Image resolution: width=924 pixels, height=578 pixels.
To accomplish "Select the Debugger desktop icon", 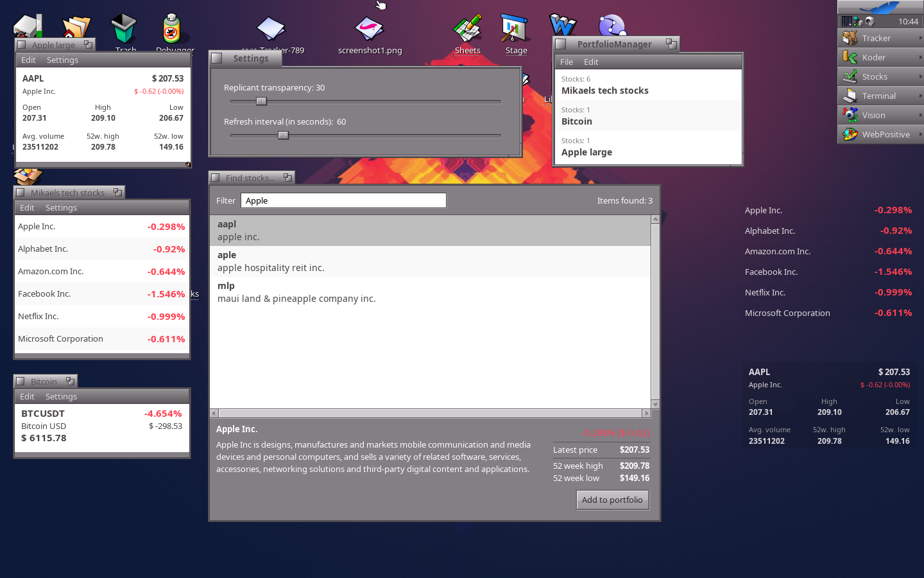I will tap(172, 30).
